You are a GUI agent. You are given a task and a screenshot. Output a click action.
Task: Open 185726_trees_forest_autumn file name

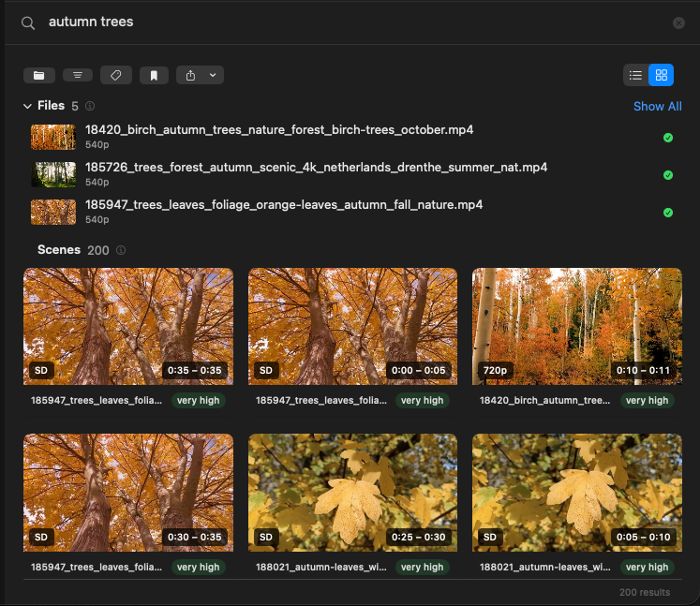[x=316, y=168]
